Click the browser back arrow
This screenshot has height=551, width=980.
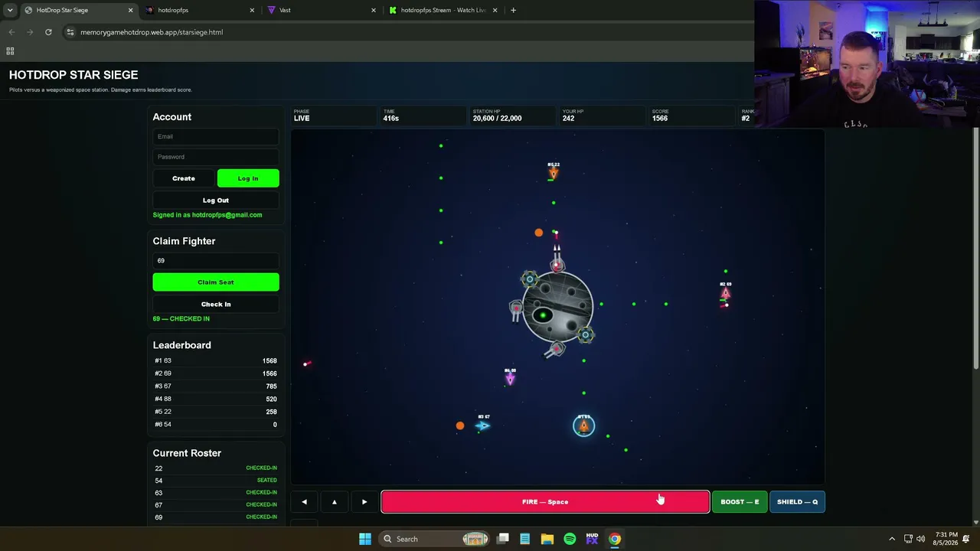point(11,32)
